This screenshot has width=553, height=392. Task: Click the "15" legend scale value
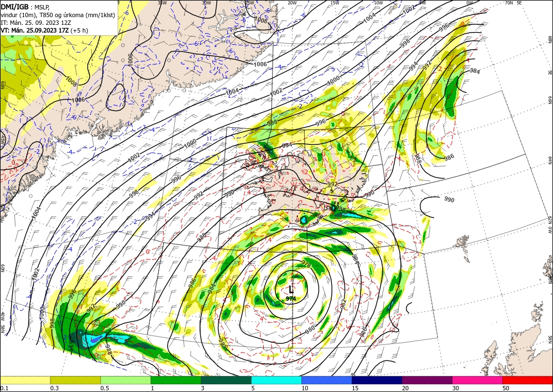click(x=355, y=388)
